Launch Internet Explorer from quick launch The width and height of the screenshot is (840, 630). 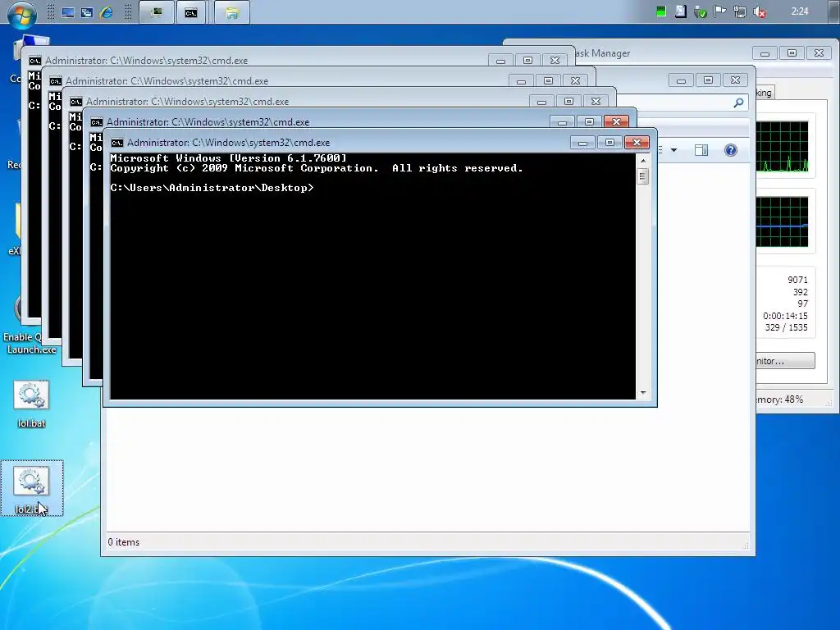point(107,12)
